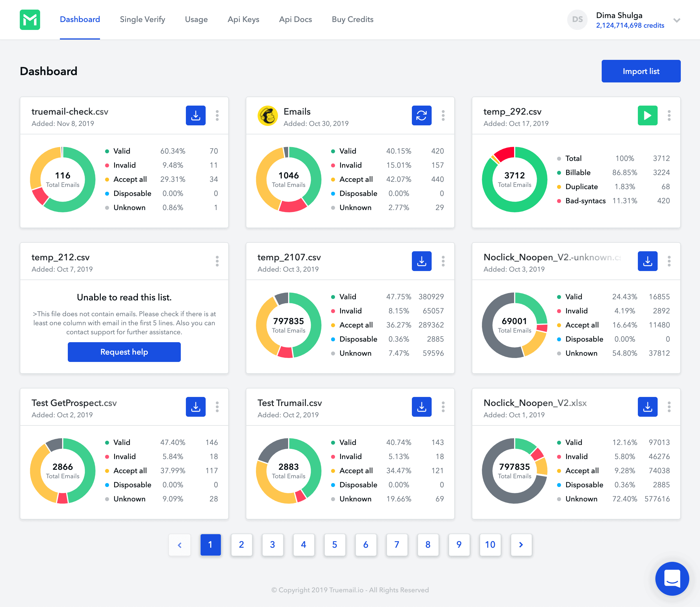Screen dimensions: 700x607
Task: Click the Import list button
Action: (x=641, y=71)
